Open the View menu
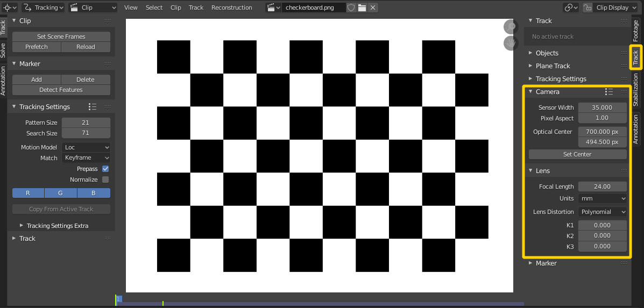The width and height of the screenshot is (644, 308). [131, 8]
